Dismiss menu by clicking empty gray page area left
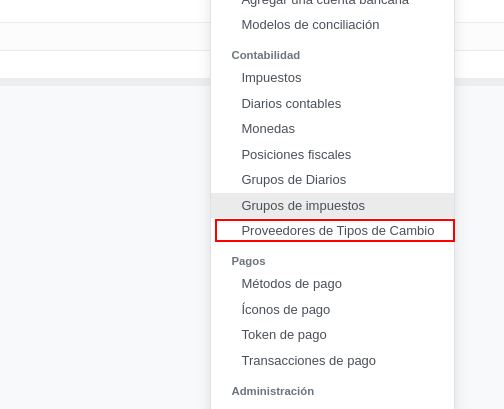This screenshot has width=504, height=409. coord(105,247)
